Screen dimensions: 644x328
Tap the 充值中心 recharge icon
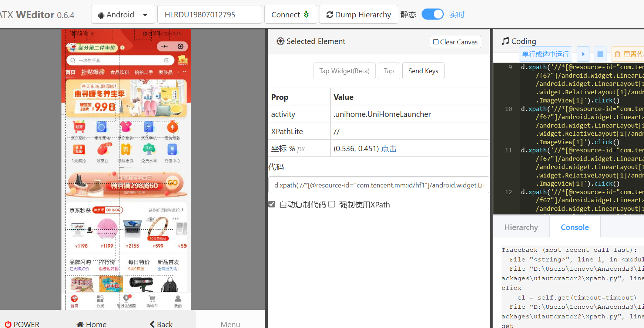(172, 149)
